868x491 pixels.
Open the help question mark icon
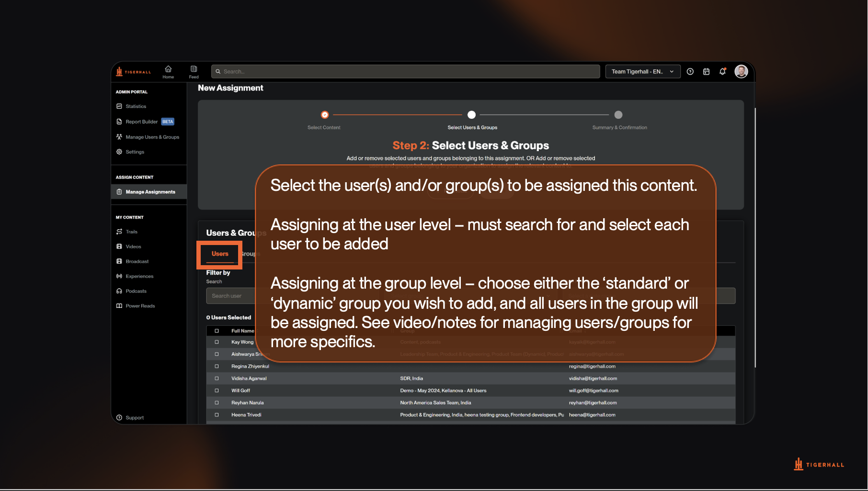[690, 71]
